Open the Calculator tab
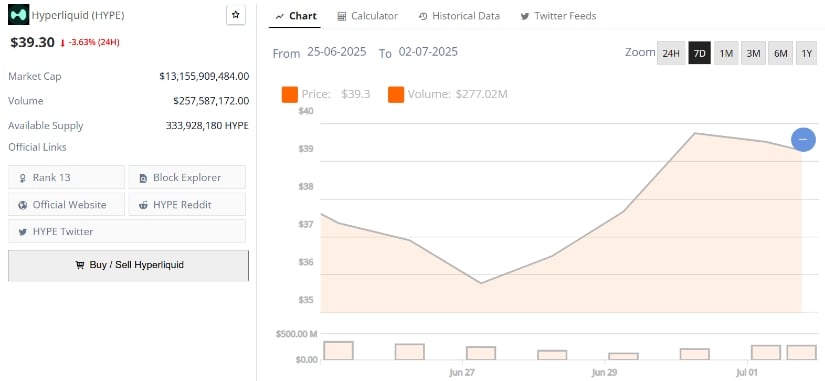This screenshot has height=381, width=825. (367, 16)
